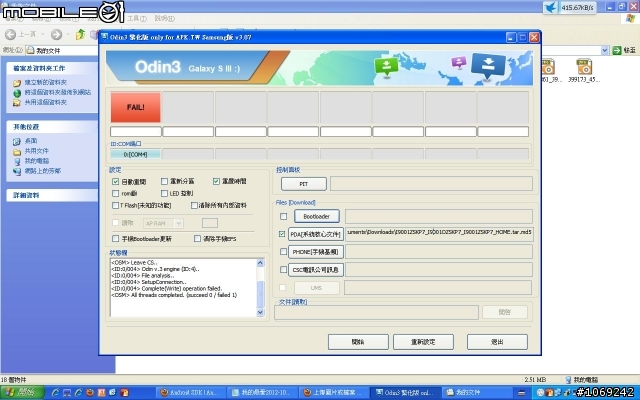Viewport: 640px width, 400px height.
Task: Click the Odin3 Galaxy S III banner
Action: [x=319, y=68]
